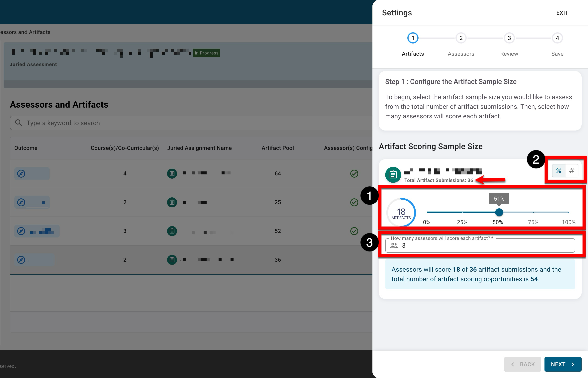Go to step 2 Assessors
This screenshot has height=378, width=588.
pyautogui.click(x=461, y=38)
